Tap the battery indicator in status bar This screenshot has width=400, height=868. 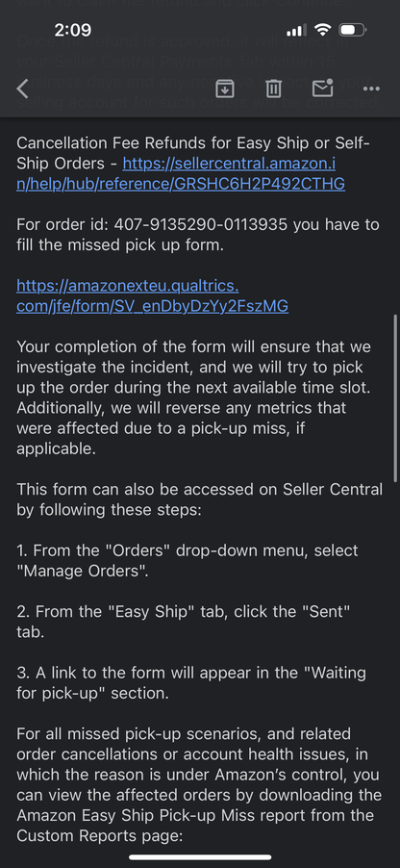(x=353, y=29)
